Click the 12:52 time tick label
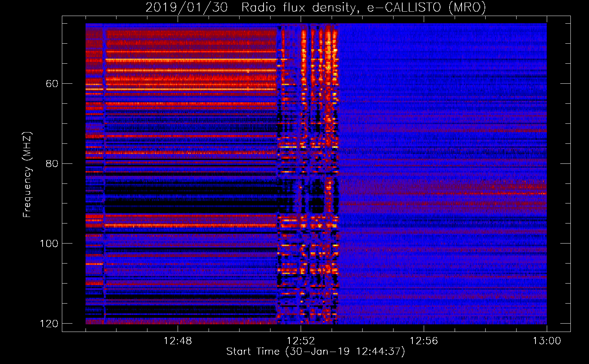 (x=301, y=341)
